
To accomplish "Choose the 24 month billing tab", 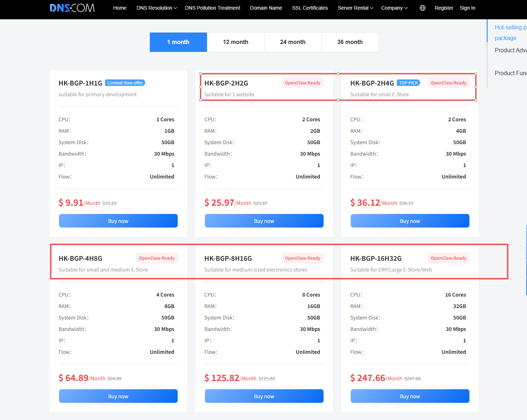I will 293,42.
